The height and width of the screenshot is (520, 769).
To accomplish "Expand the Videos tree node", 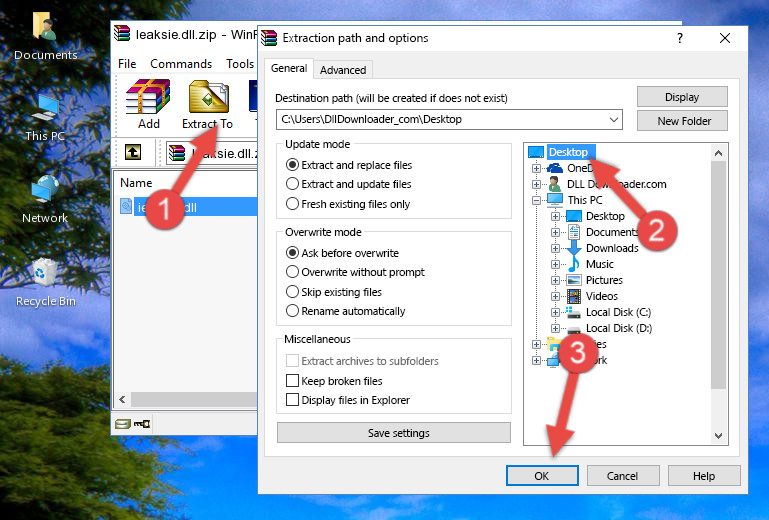I will (555, 296).
